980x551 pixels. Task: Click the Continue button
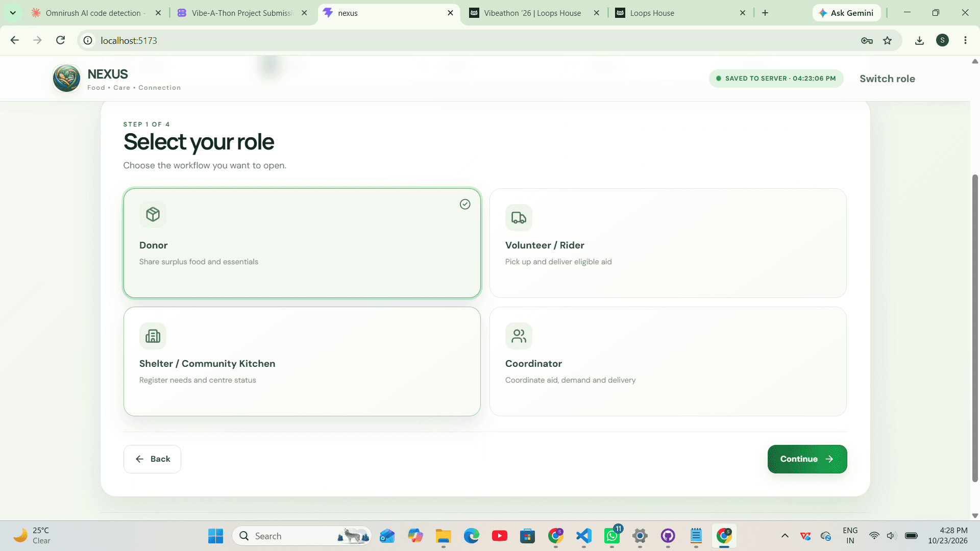(x=807, y=459)
